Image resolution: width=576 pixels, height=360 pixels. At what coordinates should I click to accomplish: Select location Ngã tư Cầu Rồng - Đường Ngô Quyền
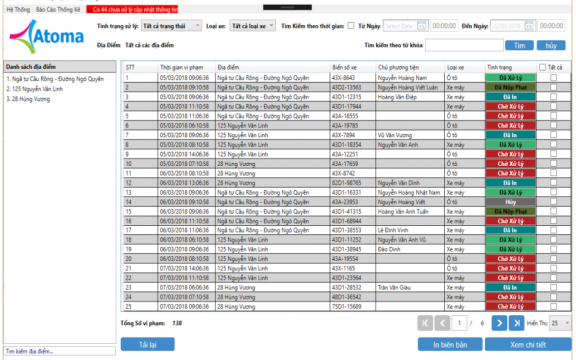(x=55, y=79)
